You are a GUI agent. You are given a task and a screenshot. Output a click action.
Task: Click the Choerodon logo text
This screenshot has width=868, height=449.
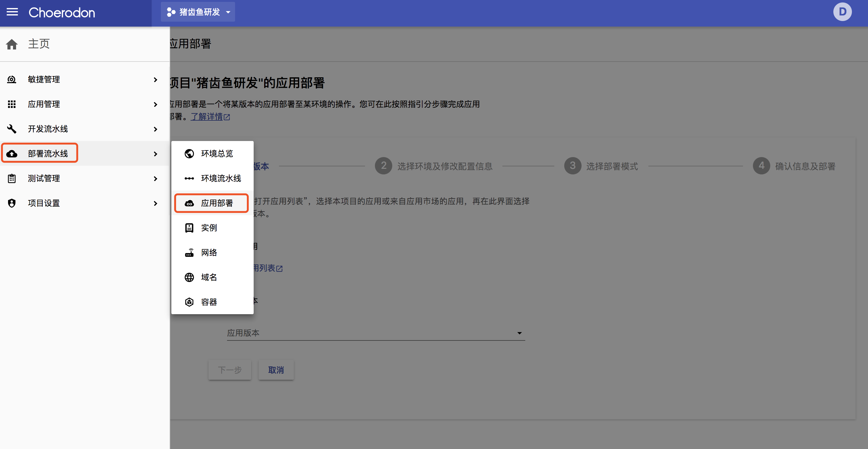(62, 13)
